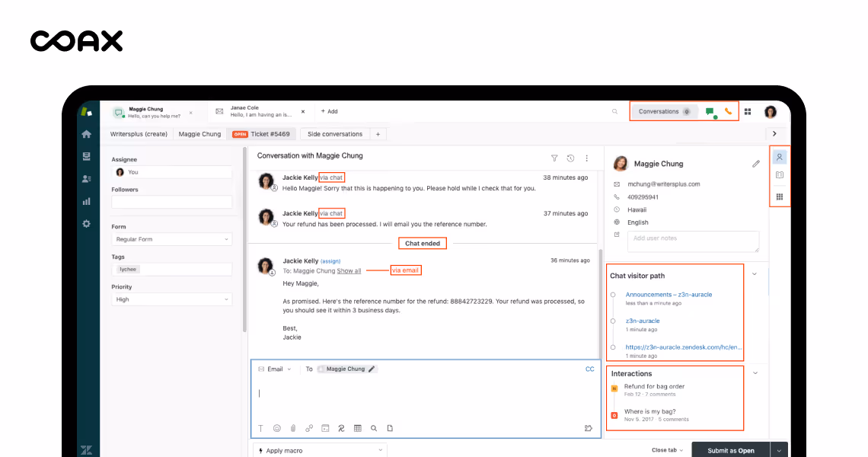Show ticket events history clock icon
868x457 pixels.
tap(570, 158)
